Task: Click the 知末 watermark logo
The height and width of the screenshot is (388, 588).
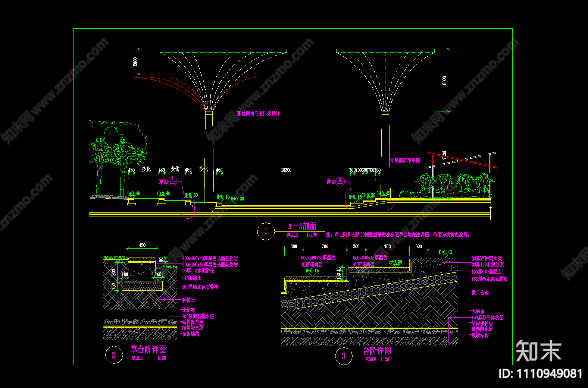Action: pos(539,351)
